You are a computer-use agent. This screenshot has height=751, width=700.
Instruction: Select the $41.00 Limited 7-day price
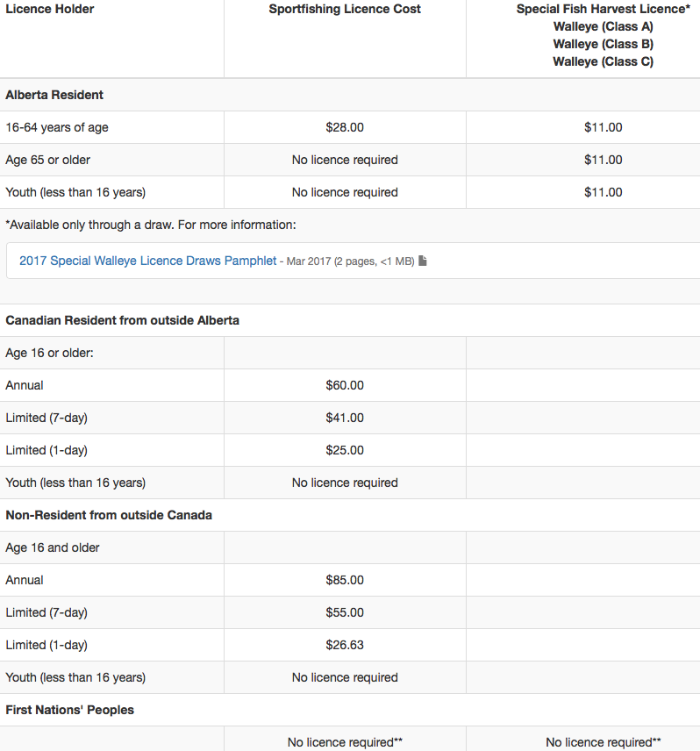[x=345, y=418]
